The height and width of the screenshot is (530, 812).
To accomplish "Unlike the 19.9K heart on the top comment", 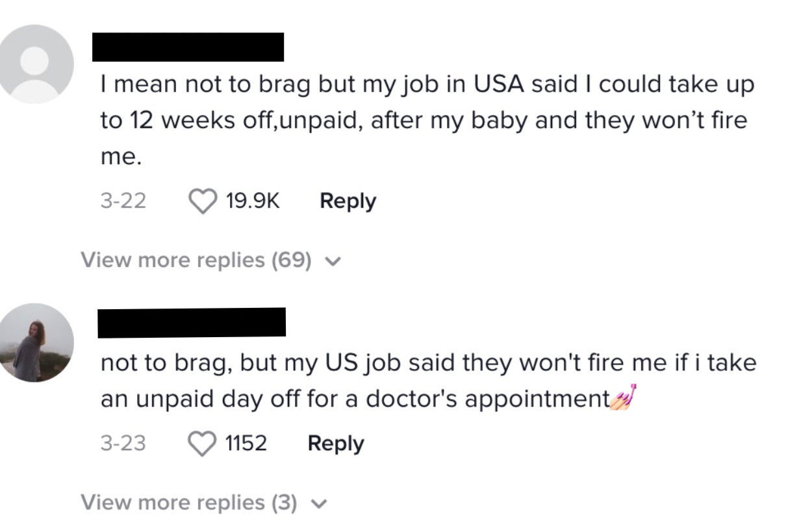I will (x=204, y=200).
